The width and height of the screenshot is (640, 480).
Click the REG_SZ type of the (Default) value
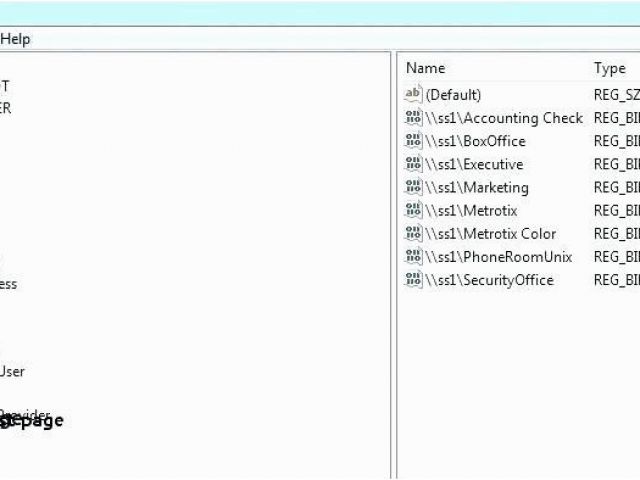coord(616,95)
